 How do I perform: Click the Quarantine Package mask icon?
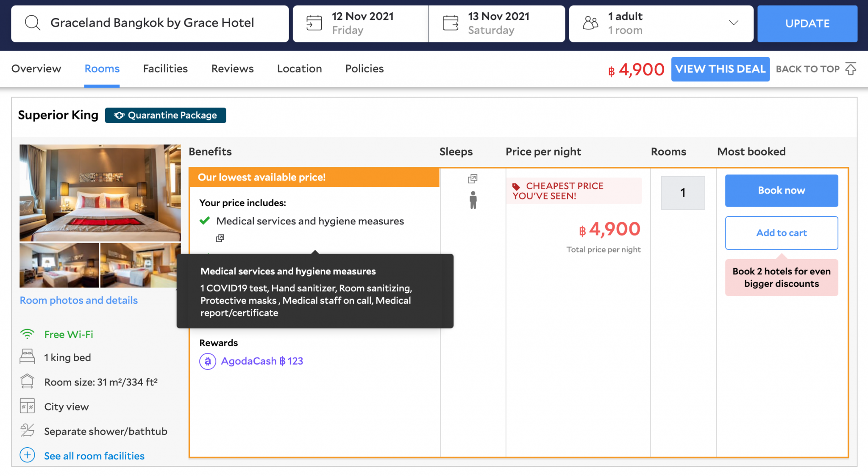(119, 115)
